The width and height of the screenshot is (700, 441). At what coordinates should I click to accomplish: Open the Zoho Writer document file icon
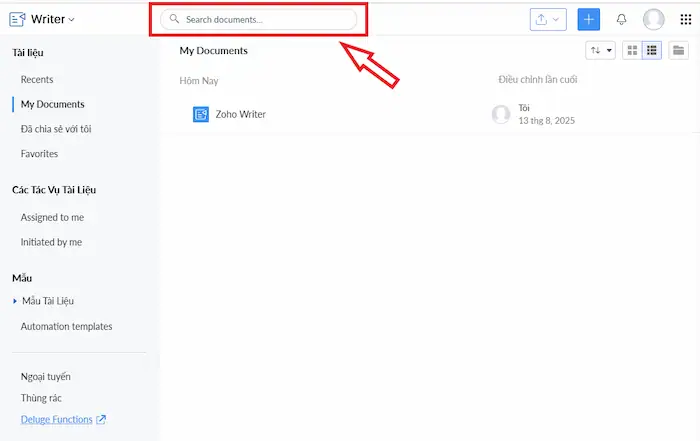[200, 114]
